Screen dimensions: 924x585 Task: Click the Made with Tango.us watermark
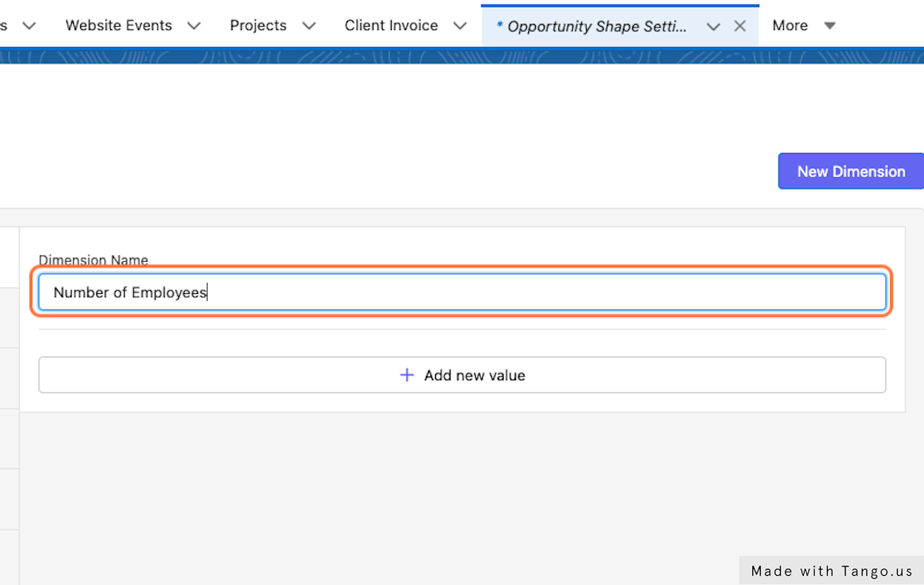click(x=832, y=571)
